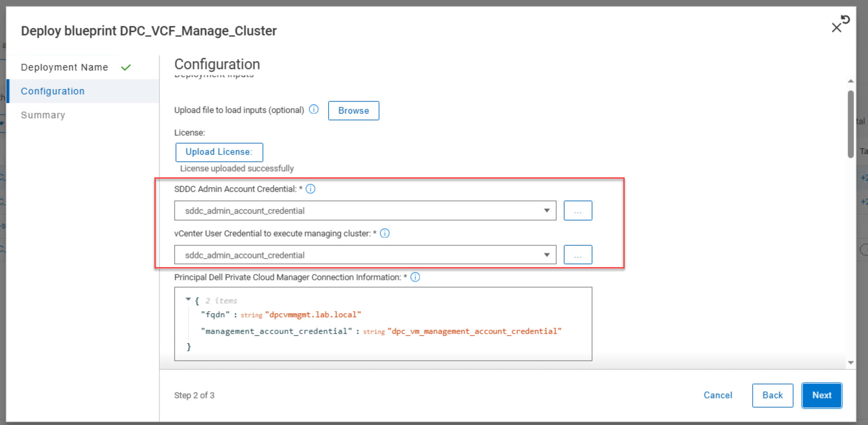Open ellipsis options for vCenter User Credential
Screen dimensions: 868x425
578,255
